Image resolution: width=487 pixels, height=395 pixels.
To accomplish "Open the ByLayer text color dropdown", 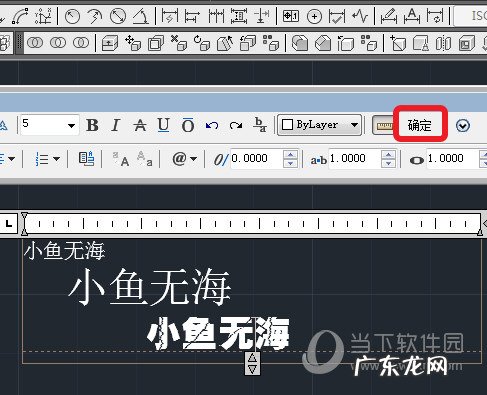I will point(320,125).
